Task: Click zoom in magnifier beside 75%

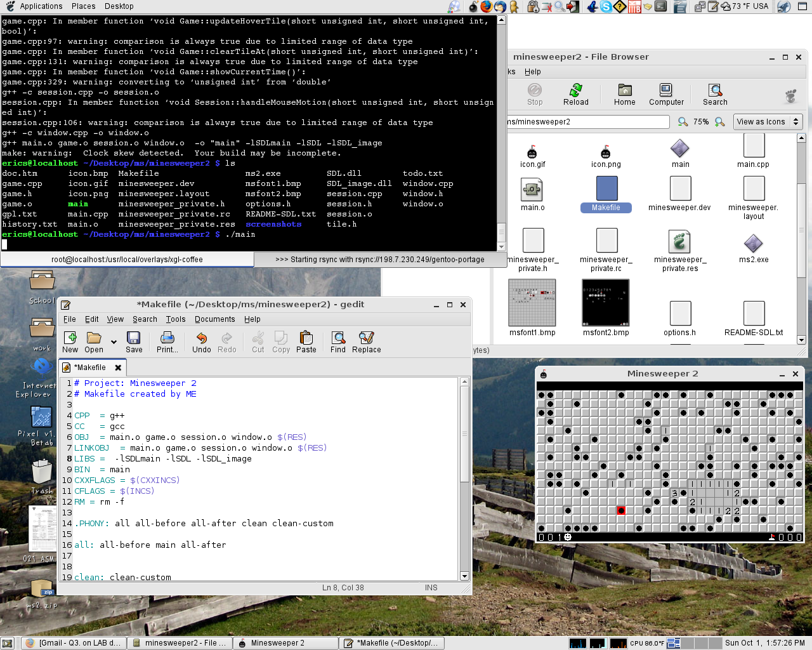Action: (x=720, y=122)
